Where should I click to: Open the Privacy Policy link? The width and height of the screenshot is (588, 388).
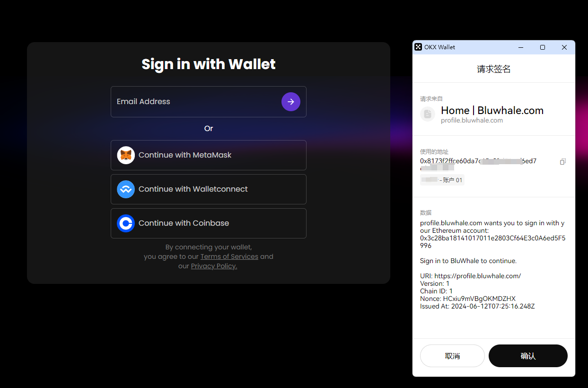[214, 266]
